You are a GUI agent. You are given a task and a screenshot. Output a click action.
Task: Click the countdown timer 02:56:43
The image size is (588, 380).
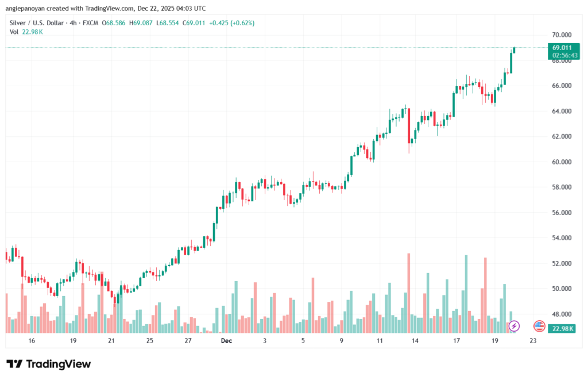tap(561, 55)
